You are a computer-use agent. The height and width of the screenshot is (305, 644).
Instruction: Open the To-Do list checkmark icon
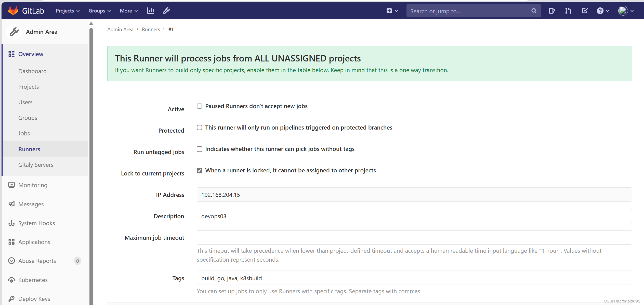(585, 11)
